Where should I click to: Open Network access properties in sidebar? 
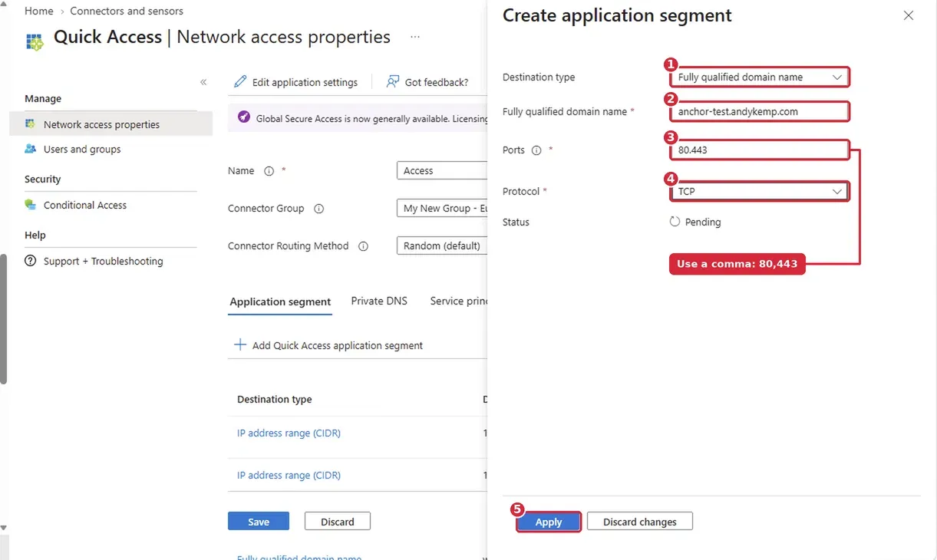coord(111,124)
